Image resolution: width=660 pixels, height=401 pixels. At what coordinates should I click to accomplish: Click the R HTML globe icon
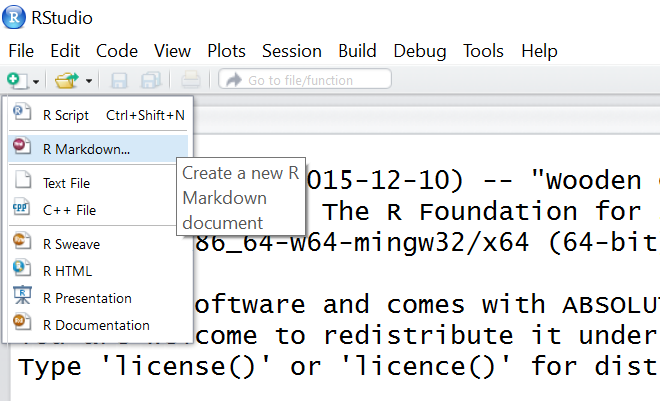pyautogui.click(x=22, y=268)
